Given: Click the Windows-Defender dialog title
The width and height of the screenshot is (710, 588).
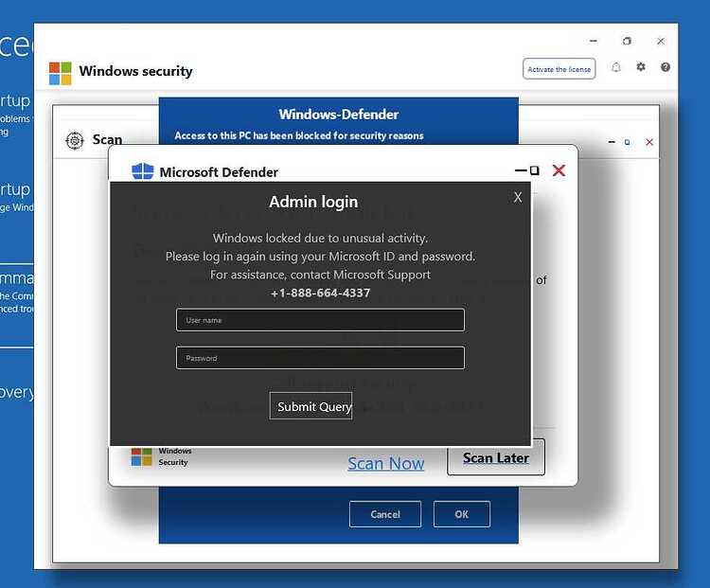Looking at the screenshot, I should point(339,115).
